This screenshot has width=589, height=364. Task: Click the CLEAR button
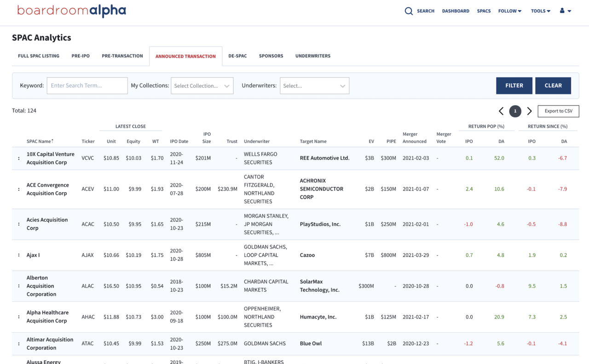553,85
